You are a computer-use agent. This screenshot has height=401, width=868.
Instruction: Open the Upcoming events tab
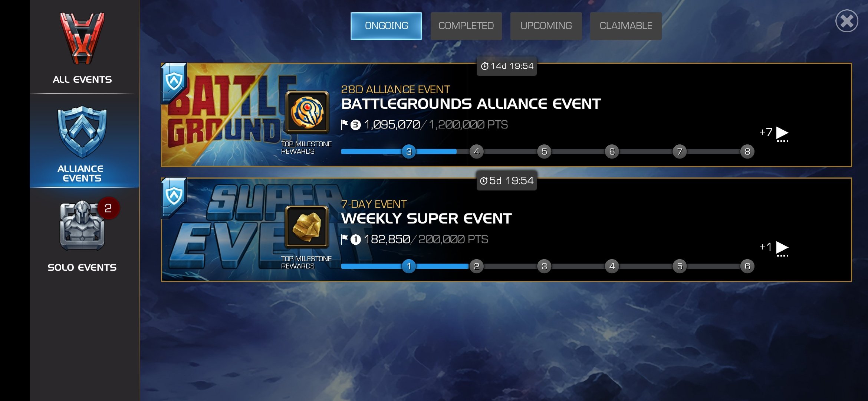pyautogui.click(x=546, y=26)
